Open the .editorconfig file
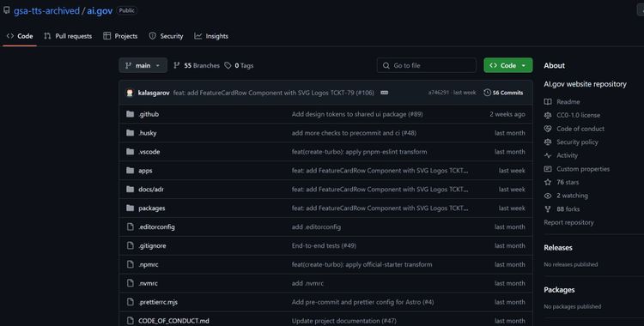This screenshot has width=644, height=326. pyautogui.click(x=156, y=227)
